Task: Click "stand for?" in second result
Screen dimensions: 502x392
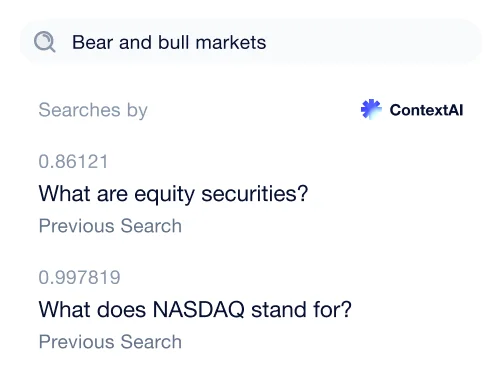Action: point(301,309)
